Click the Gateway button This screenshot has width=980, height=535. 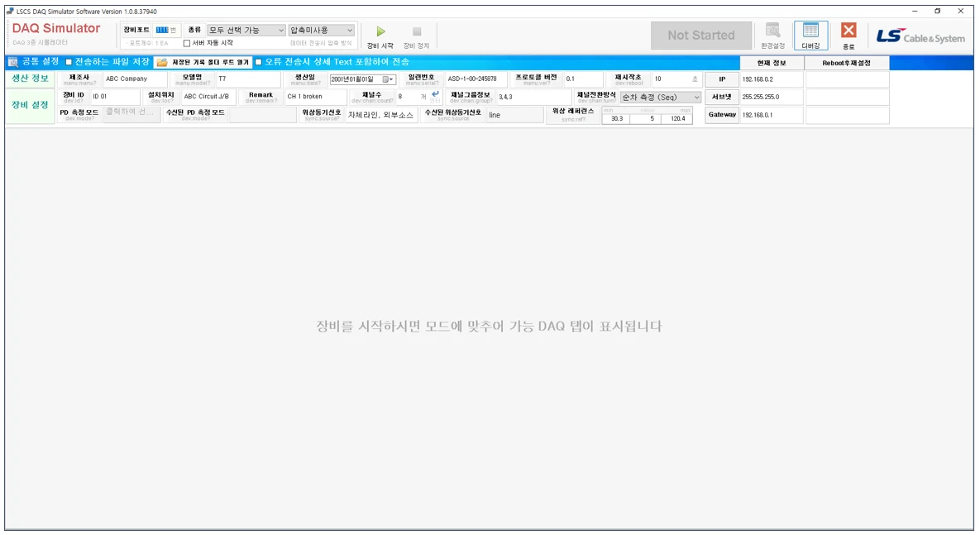[x=722, y=114]
